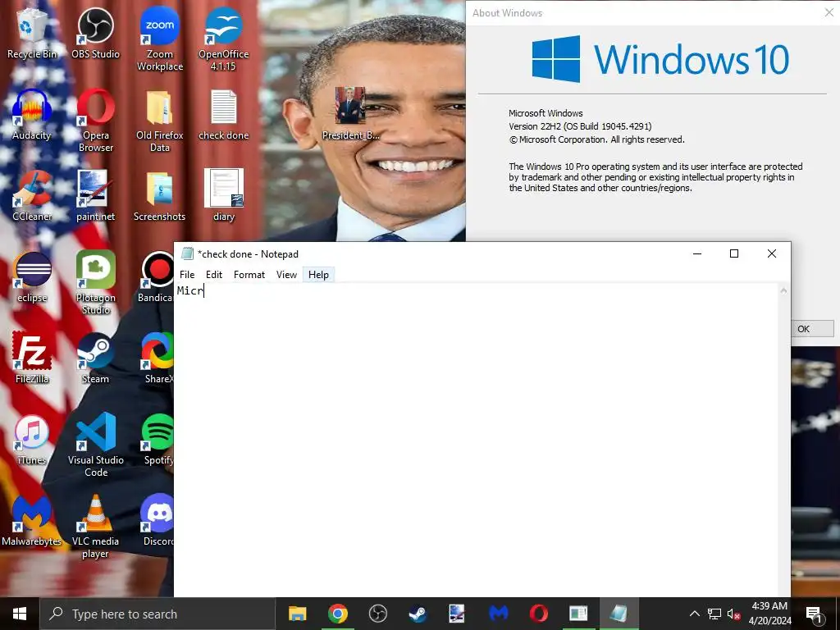
Task: Select the ShareX desktop icon
Action: pos(157,358)
